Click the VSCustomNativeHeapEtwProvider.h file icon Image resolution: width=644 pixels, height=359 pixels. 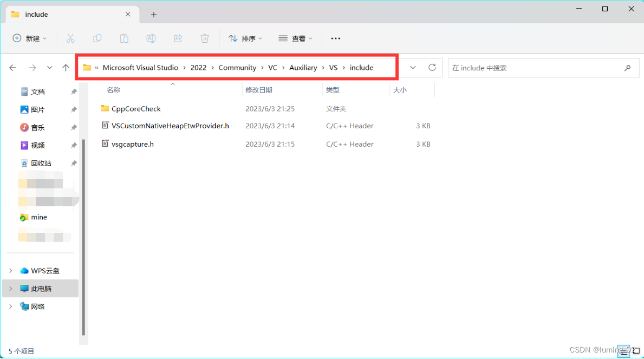[105, 126]
